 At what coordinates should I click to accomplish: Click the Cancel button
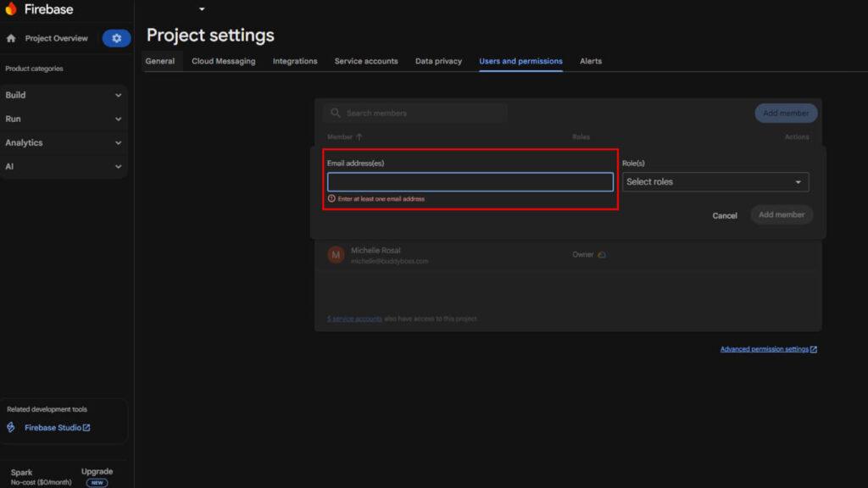(725, 215)
